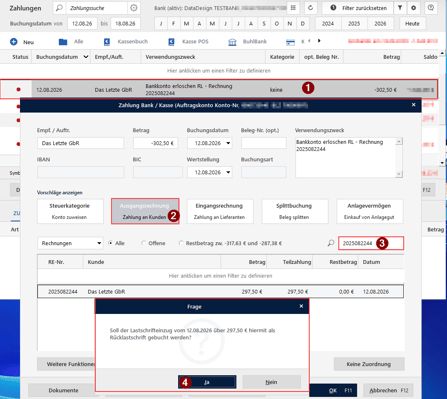Click the Beleg-Nr. (opt.) input field
The height and width of the screenshot is (399, 447).
coord(264,143)
